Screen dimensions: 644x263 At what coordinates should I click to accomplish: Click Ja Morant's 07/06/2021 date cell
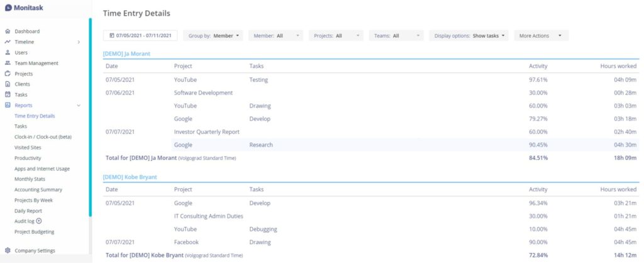pos(120,93)
